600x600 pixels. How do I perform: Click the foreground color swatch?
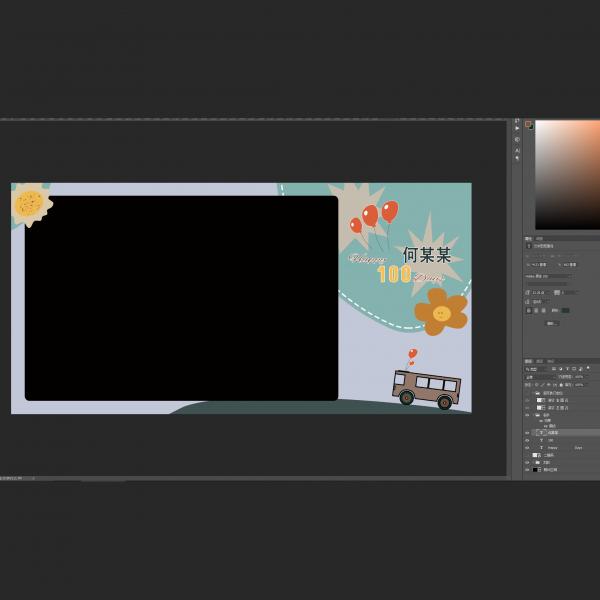click(x=528, y=124)
